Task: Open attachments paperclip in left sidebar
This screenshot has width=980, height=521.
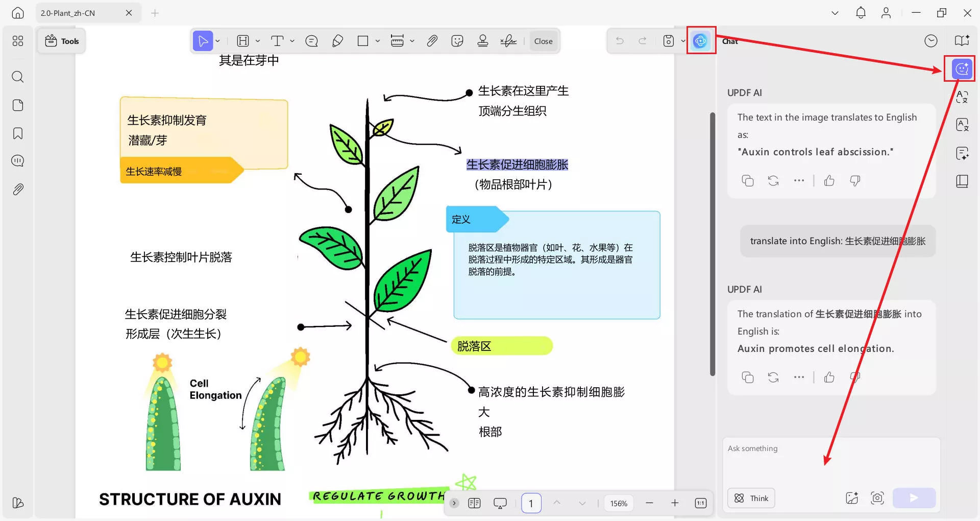Action: coord(18,190)
